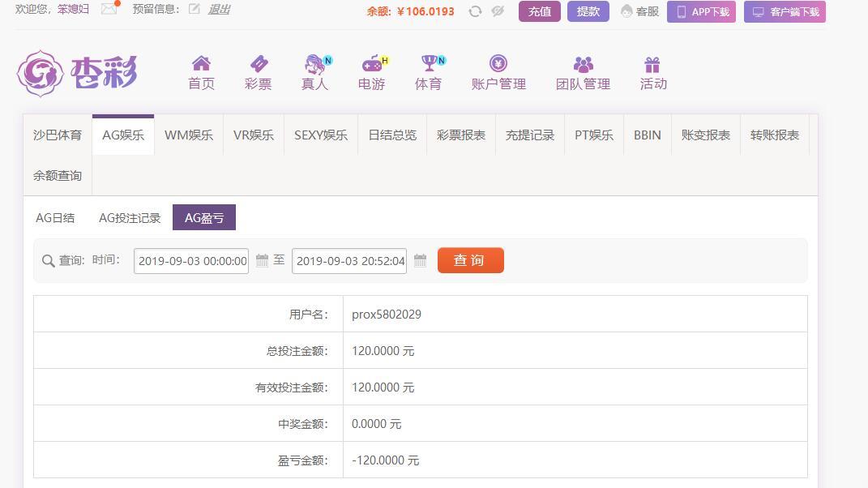Open the 充提记录 tab
This screenshot has height=488, width=868.
tap(530, 135)
